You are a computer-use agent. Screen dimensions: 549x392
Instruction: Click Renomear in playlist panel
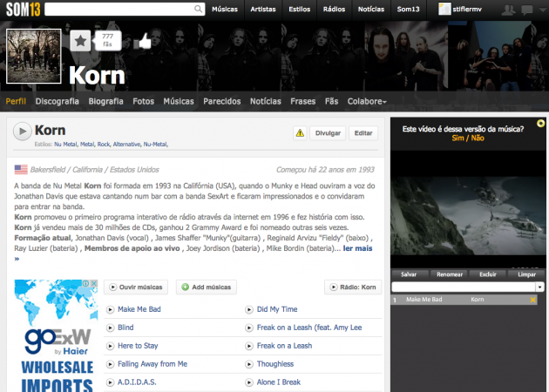tap(450, 274)
